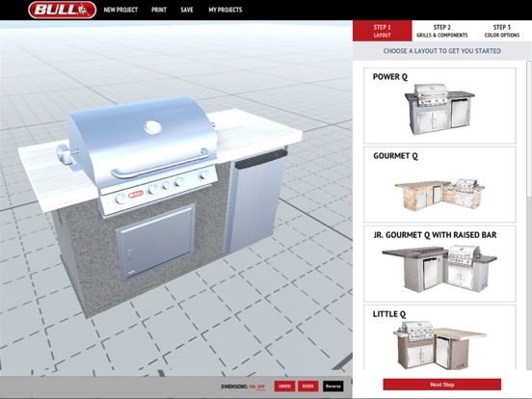Go to Step 3 Color Options tab

point(502,31)
